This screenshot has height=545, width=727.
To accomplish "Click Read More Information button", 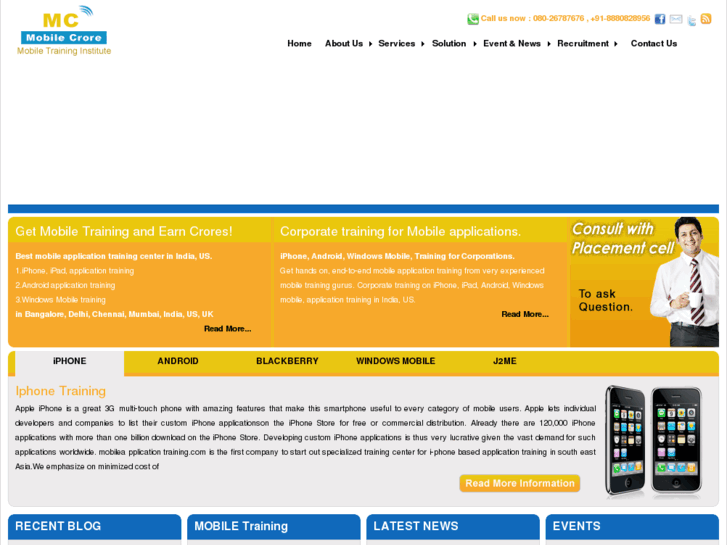I will click(520, 483).
